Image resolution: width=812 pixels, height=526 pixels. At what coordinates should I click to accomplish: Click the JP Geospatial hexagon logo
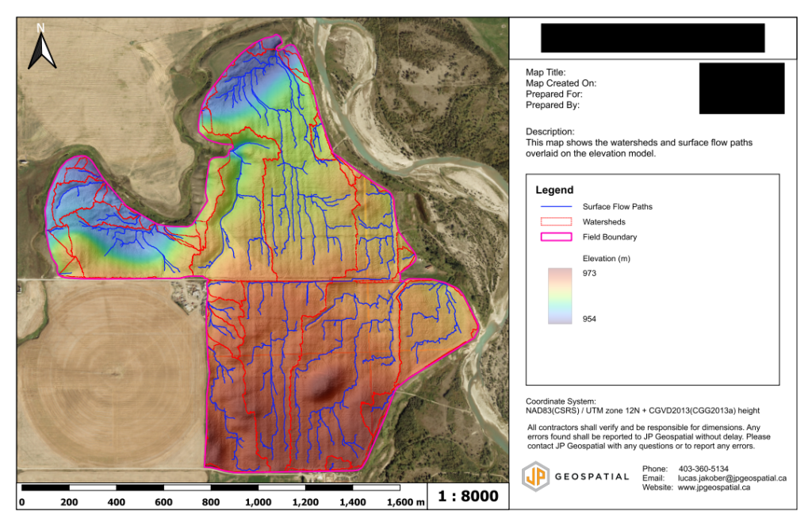(535, 476)
